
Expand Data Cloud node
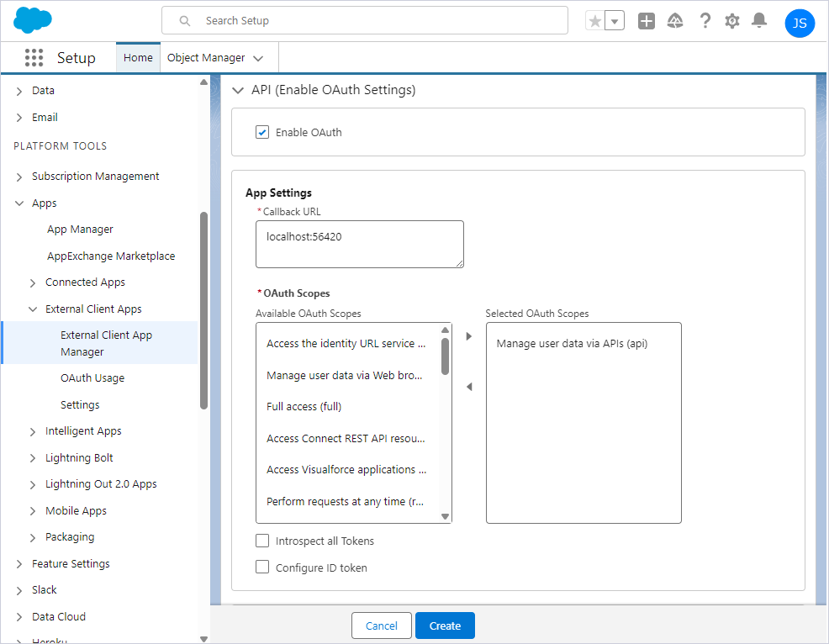(19, 617)
